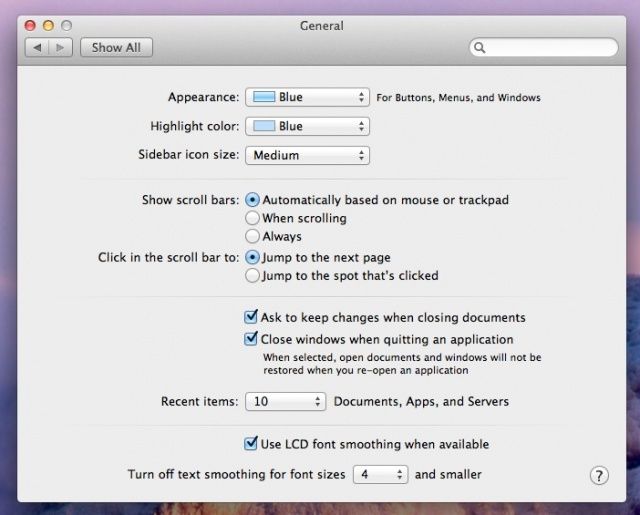Click the yellow minimize window button
Image resolution: width=640 pixels, height=515 pixels.
coord(47,25)
